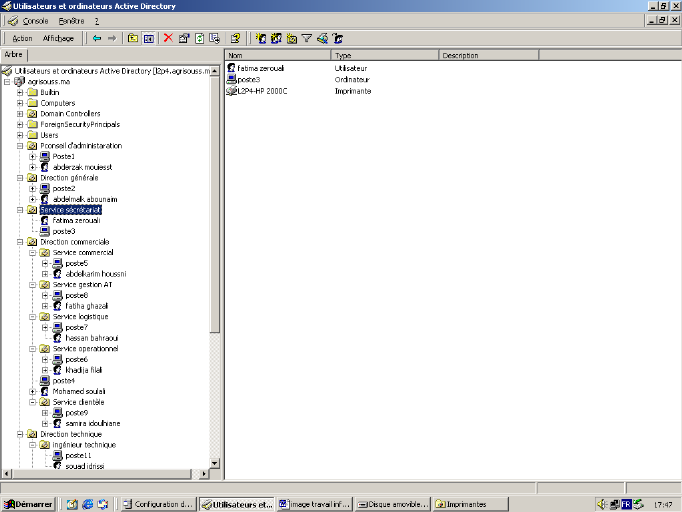Collapse the agrisouss.ma domain node
682x512 pixels.
[7, 81]
